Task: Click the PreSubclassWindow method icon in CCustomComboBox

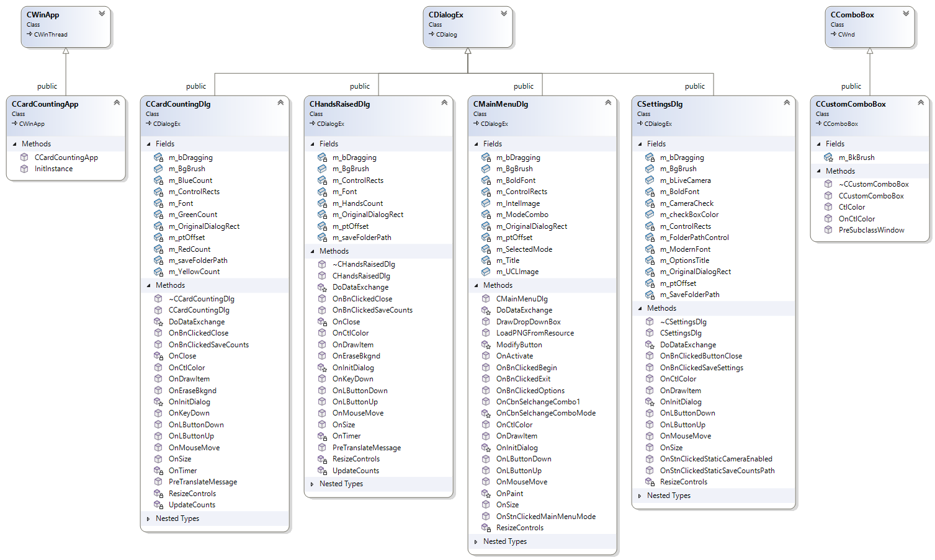Action: tap(828, 229)
